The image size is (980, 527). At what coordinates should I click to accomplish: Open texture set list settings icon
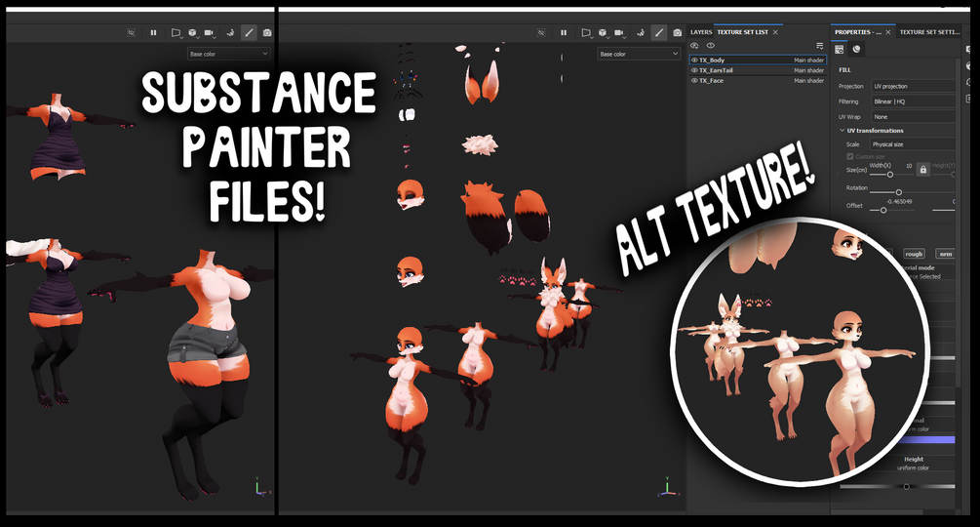coord(819,46)
